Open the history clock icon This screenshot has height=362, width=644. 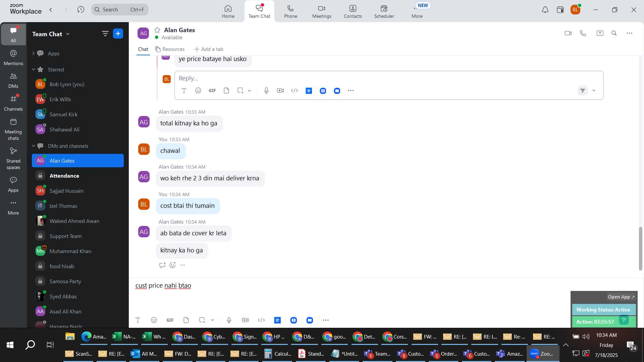80,9
